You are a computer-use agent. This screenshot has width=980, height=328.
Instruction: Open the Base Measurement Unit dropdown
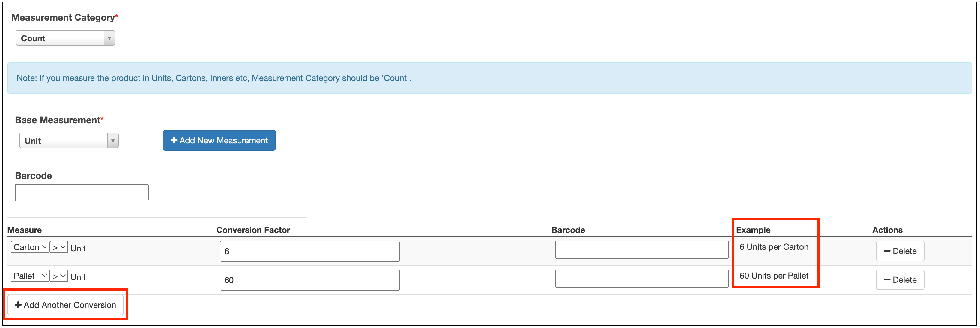click(x=64, y=140)
